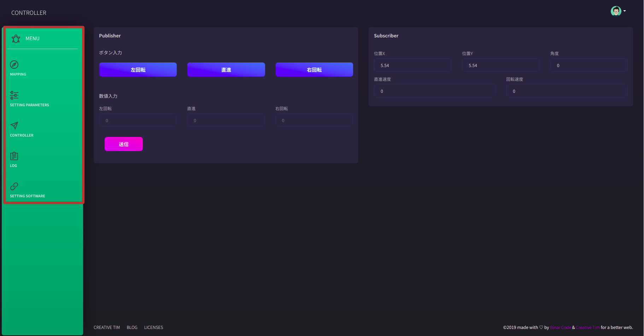The height and width of the screenshot is (336, 644).
Task: Click the 直進 blue button
Action: pyautogui.click(x=226, y=70)
